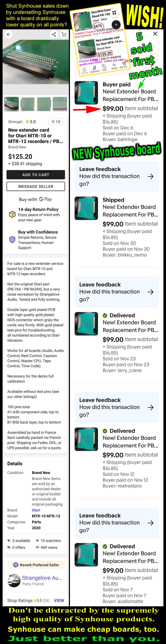Expand Leave feedback arrow under bahringe order
The width and height of the screenshot is (166, 644).
tap(151, 177)
